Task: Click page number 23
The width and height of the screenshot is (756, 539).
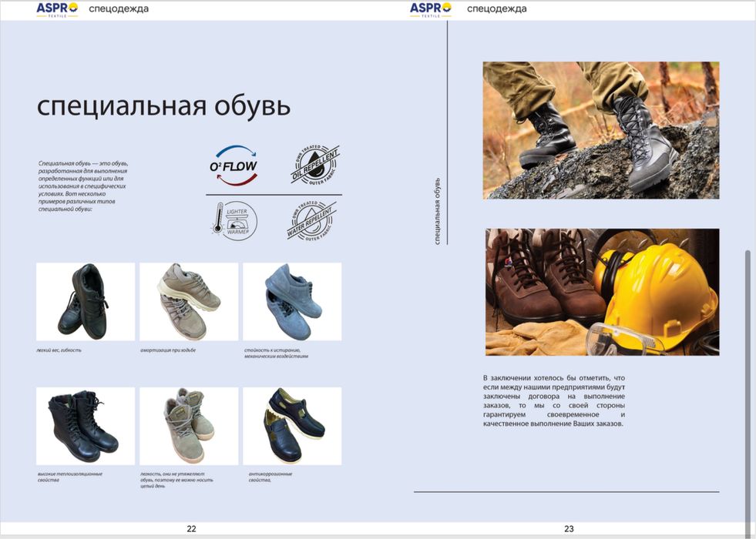Action: [x=569, y=529]
